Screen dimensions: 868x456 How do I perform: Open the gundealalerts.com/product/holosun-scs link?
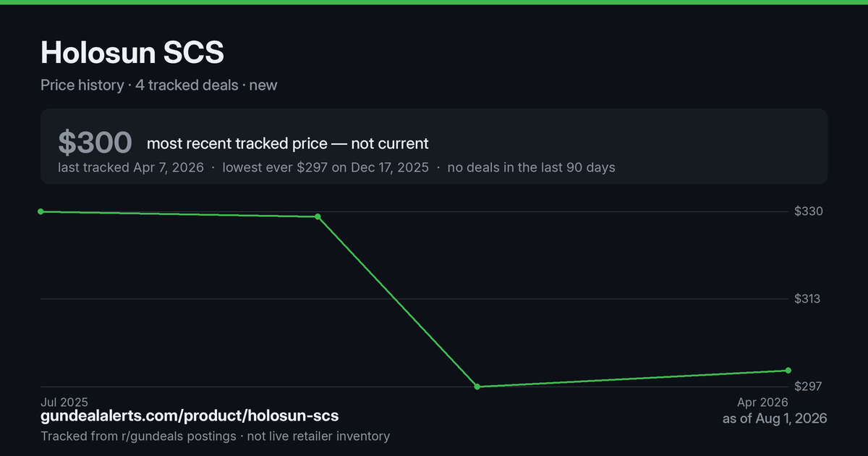[190, 416]
